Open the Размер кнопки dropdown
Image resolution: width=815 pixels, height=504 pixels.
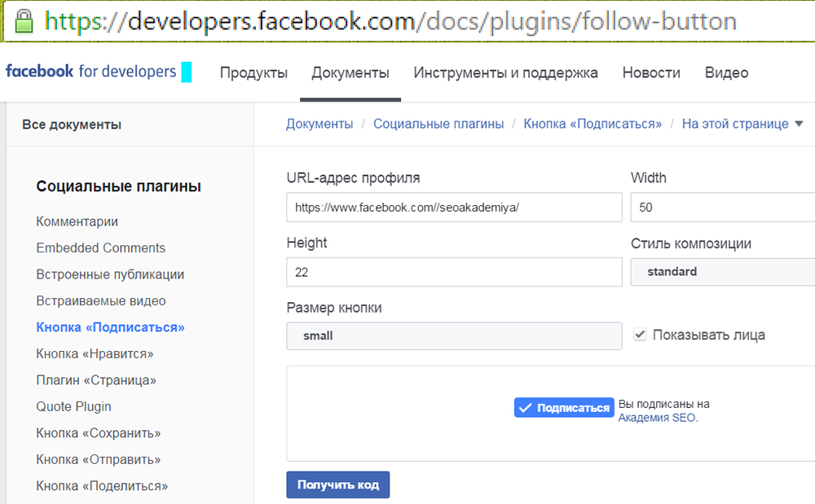point(453,335)
